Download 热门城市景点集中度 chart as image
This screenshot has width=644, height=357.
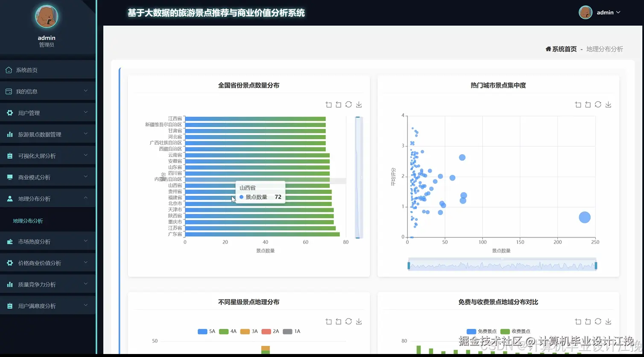tap(608, 105)
